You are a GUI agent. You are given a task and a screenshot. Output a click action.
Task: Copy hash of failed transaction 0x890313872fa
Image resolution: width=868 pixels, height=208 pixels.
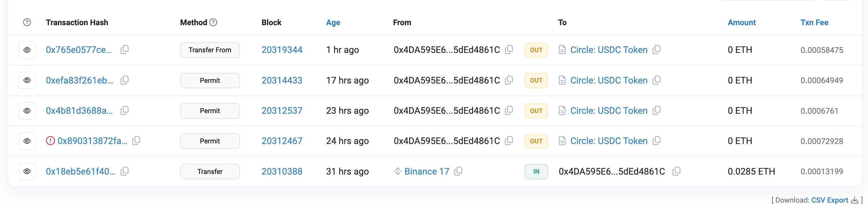pyautogui.click(x=136, y=141)
